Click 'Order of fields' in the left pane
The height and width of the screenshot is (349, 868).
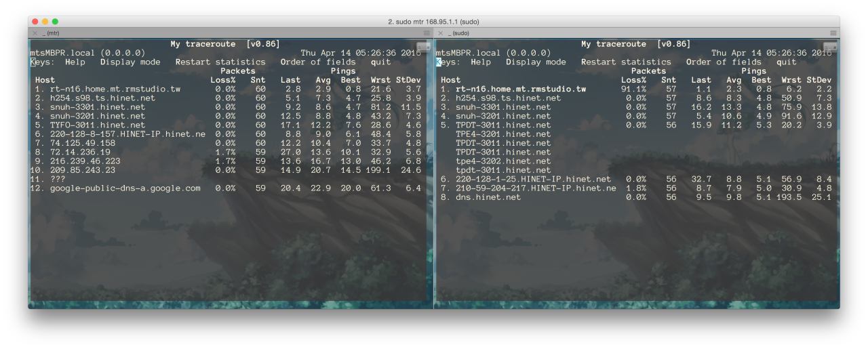pos(318,62)
